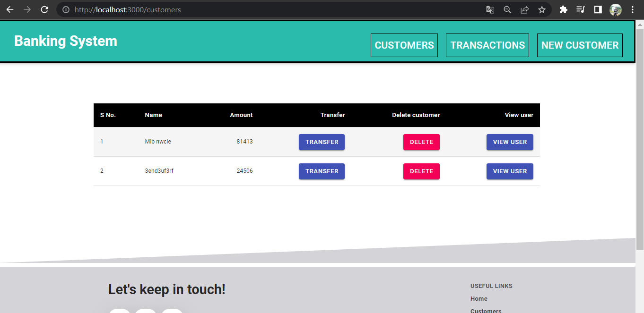Viewport: 644px width, 313px height.
Task: Click the Customers link in the footer
Action: pos(486,310)
